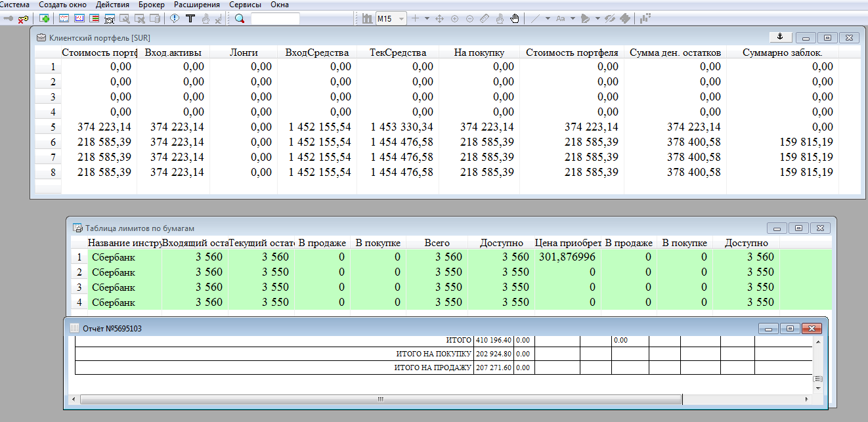Image resolution: width=868 pixels, height=422 pixels.
Task: Click the exclamation speech bubble icon
Action: click(175, 18)
